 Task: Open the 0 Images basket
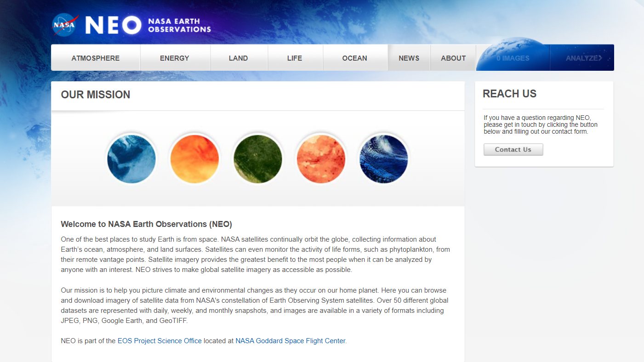[x=513, y=58]
